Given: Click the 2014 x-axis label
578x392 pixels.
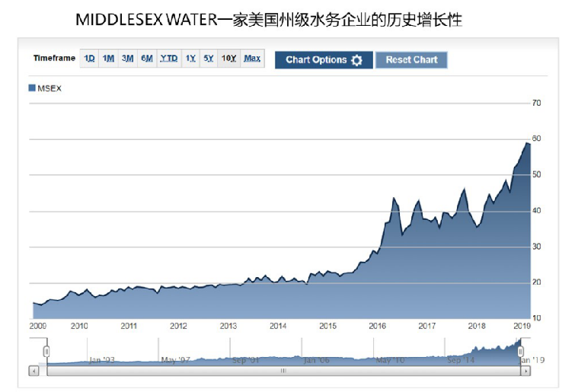Looking at the screenshot, I should (x=278, y=326).
